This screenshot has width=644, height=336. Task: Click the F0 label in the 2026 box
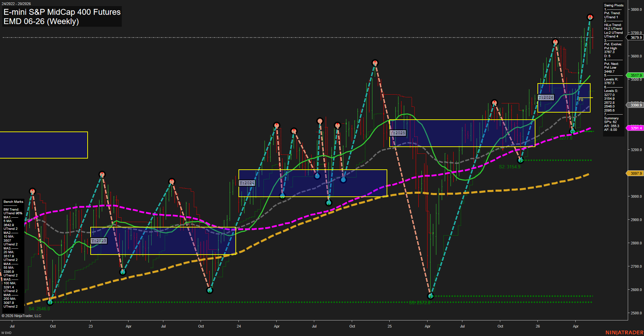581,100
